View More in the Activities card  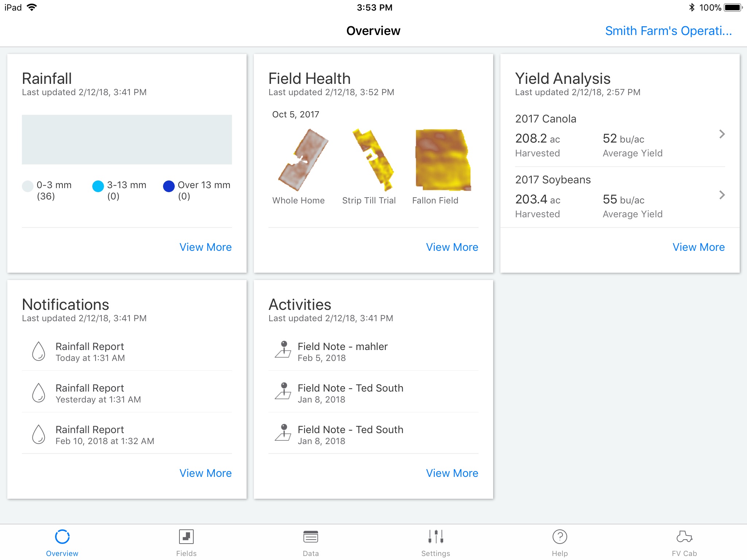tap(452, 472)
